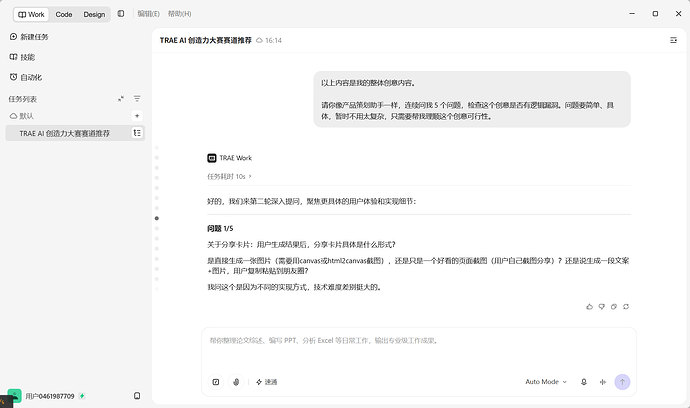Collapse all groups in 任务列表
The height and width of the screenshot is (408, 690).
coord(121,99)
